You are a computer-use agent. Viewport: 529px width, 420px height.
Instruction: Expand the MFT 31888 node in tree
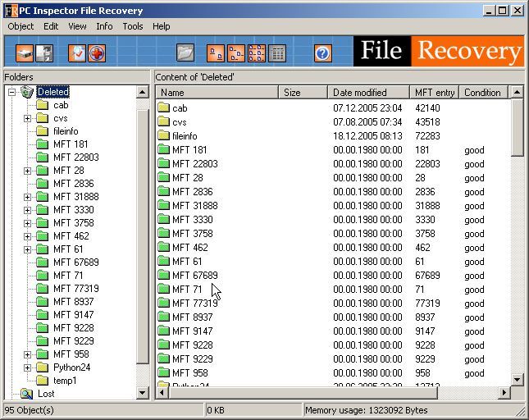coord(27,197)
